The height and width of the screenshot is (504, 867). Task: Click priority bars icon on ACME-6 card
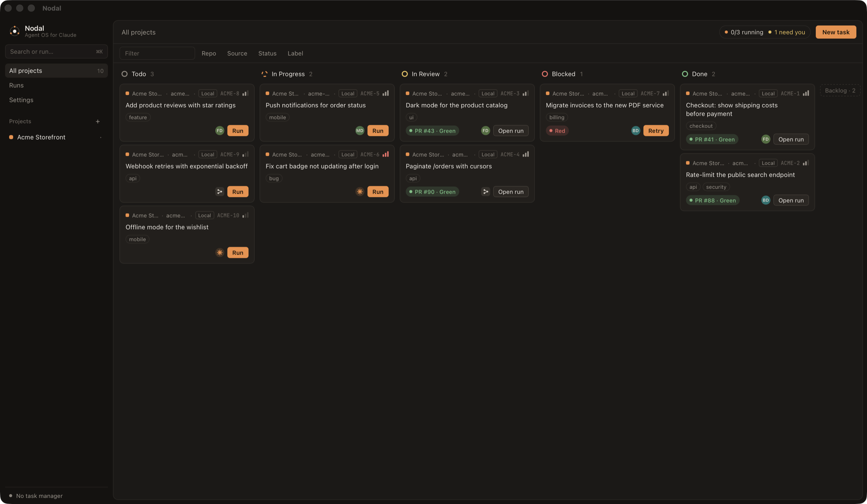(x=386, y=154)
